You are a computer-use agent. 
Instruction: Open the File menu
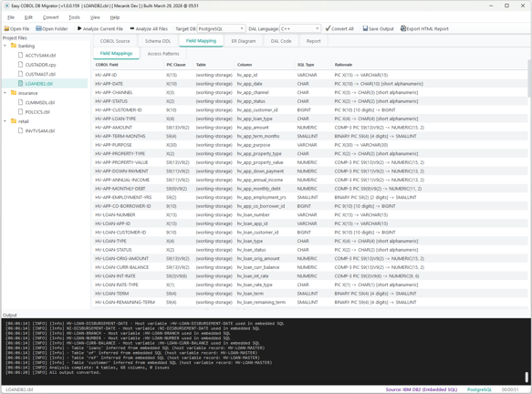(x=11, y=17)
